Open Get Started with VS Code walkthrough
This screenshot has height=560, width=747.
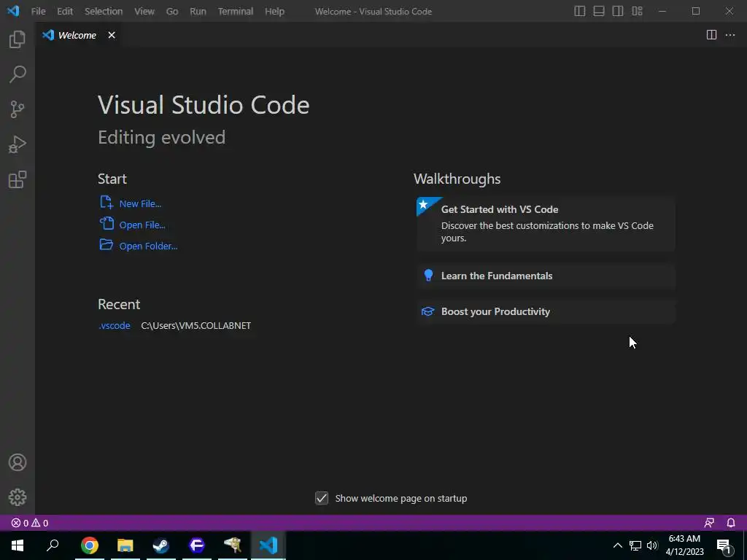[546, 224]
